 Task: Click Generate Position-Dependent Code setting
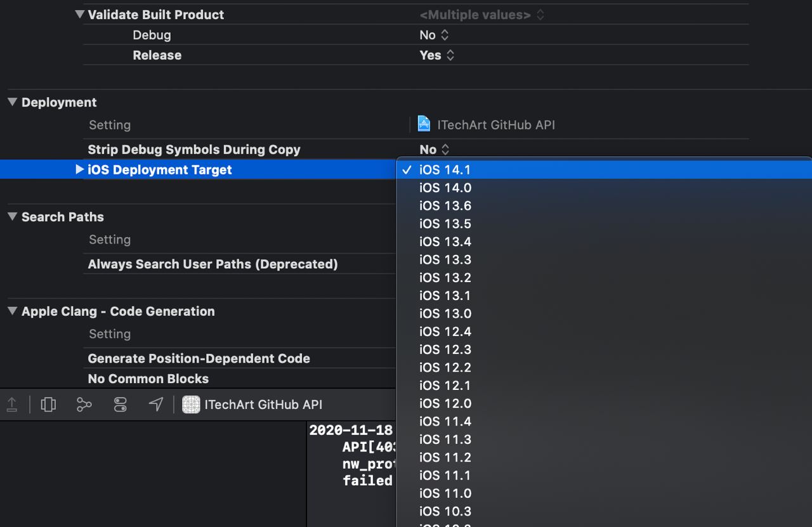click(x=199, y=358)
